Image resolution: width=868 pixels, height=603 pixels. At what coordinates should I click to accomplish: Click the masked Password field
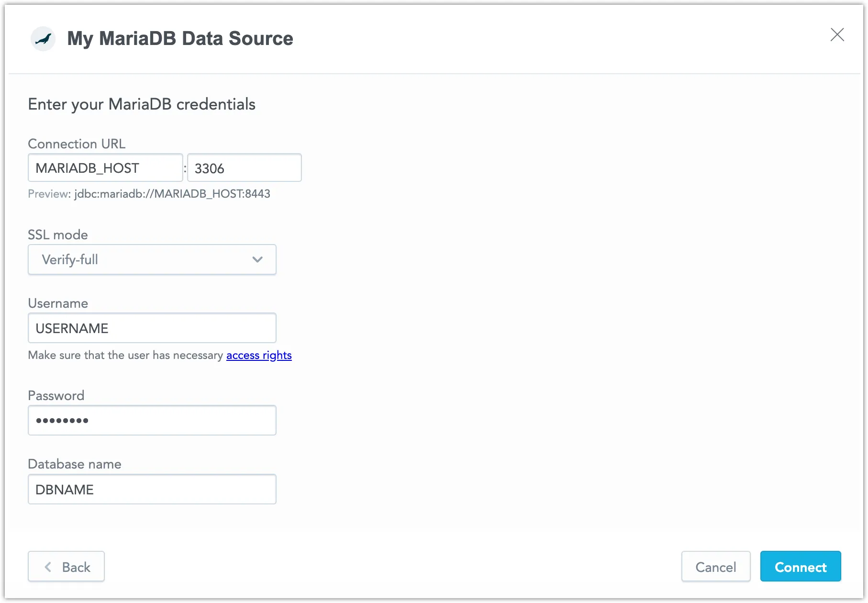(152, 420)
